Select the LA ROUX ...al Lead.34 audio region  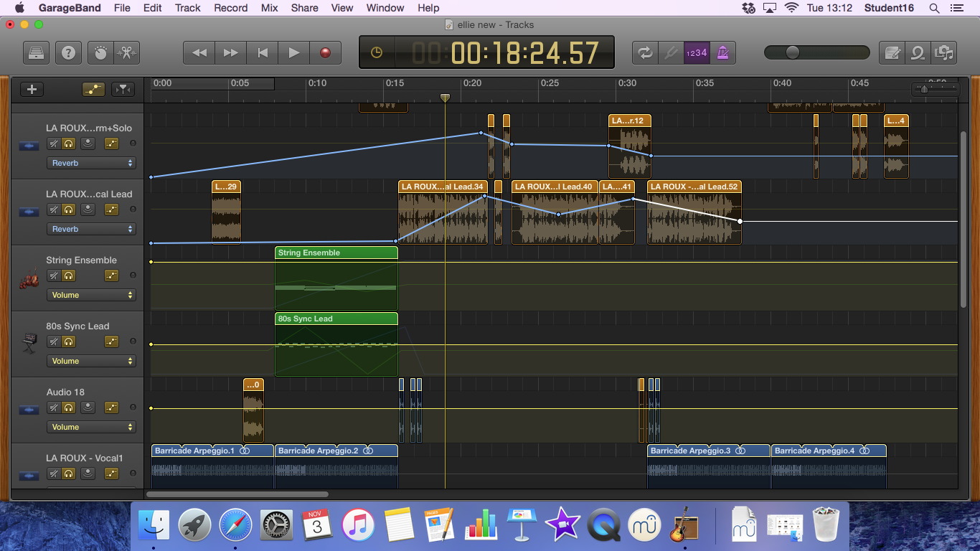point(443,212)
